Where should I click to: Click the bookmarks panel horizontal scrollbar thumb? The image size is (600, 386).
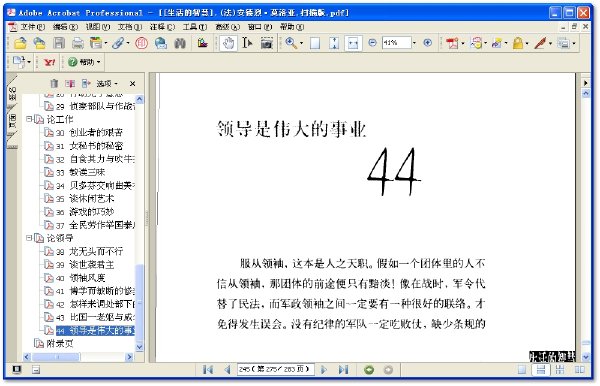point(56,357)
